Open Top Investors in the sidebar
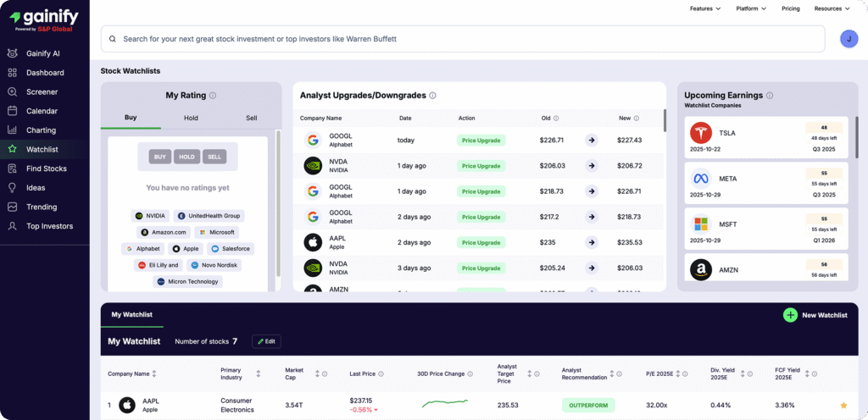Screen dimensions: 868x420 point(49,226)
